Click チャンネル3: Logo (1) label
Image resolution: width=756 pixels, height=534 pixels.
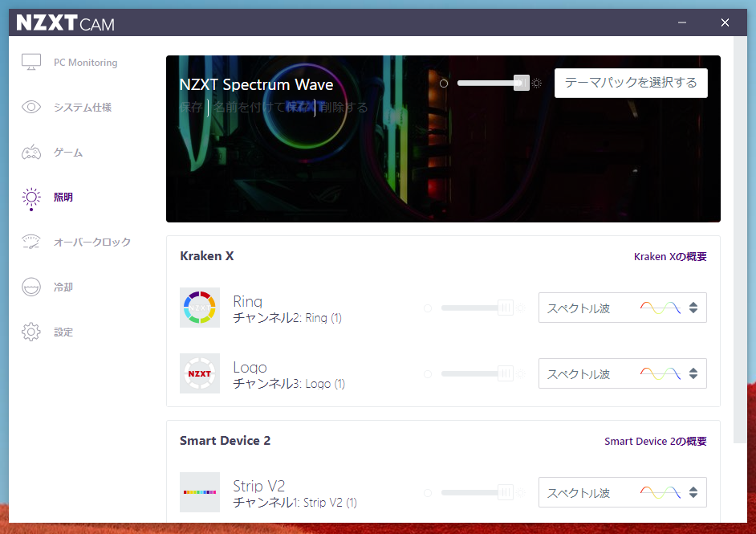[289, 384]
